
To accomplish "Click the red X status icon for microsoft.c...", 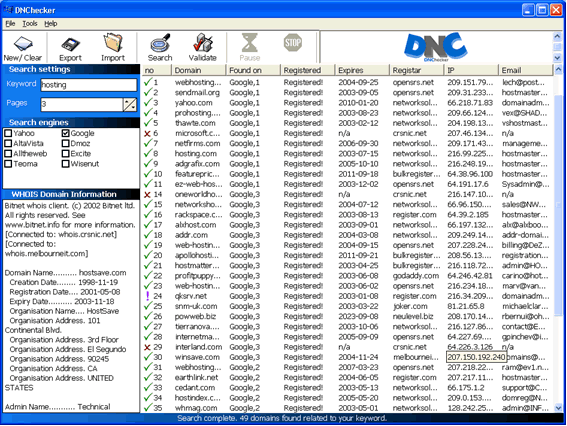I will (147, 133).
